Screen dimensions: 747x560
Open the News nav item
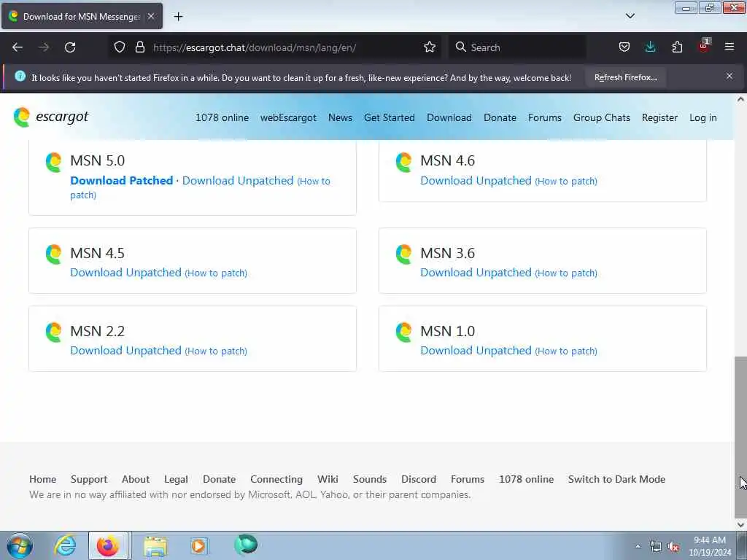(340, 117)
